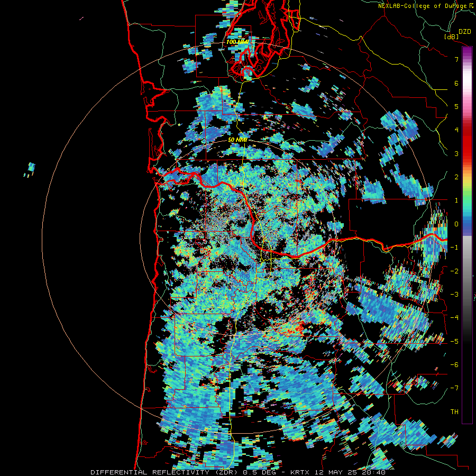The width and height of the screenshot is (476, 476).
Task: Click the red band of the color bar
Action: pos(467,140)
